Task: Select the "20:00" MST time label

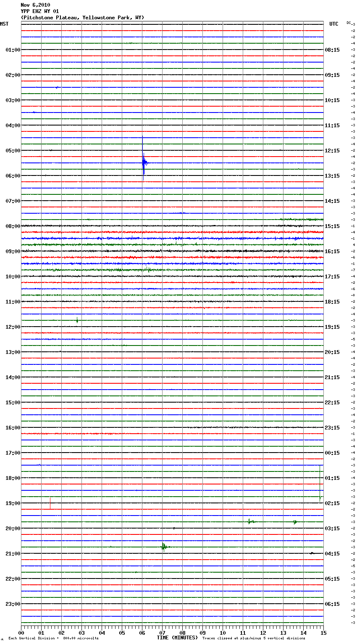Action: click(x=13, y=529)
